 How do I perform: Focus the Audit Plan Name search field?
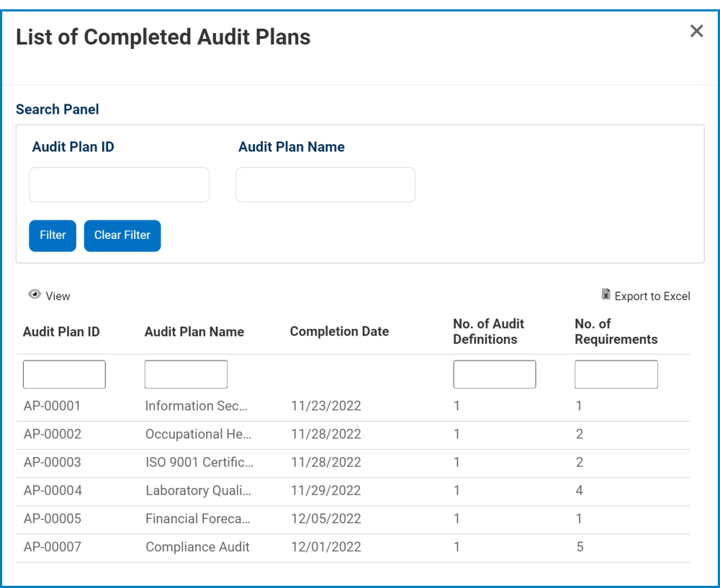coord(325,185)
